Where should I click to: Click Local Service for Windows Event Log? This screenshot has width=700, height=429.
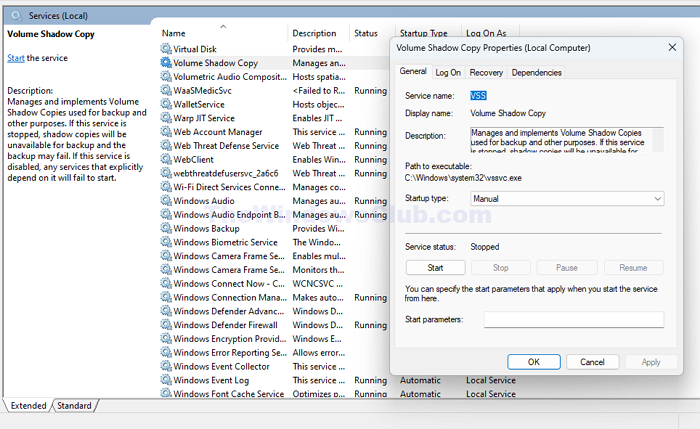[x=491, y=380]
